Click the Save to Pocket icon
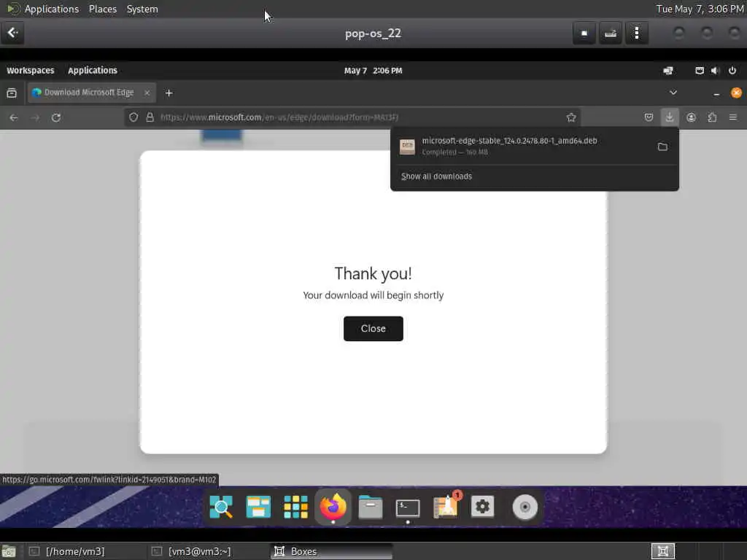Screen dimensions: 747x560 tap(649, 117)
